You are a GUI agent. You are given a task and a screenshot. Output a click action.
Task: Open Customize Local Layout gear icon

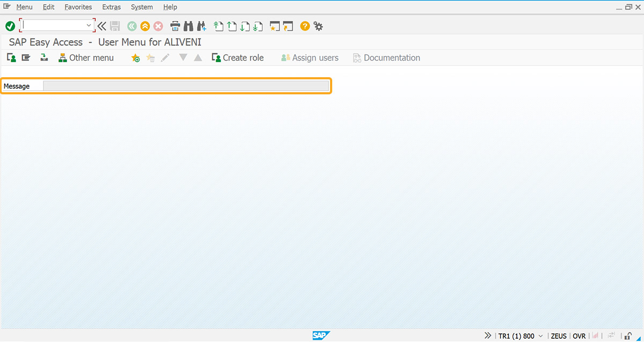point(318,26)
